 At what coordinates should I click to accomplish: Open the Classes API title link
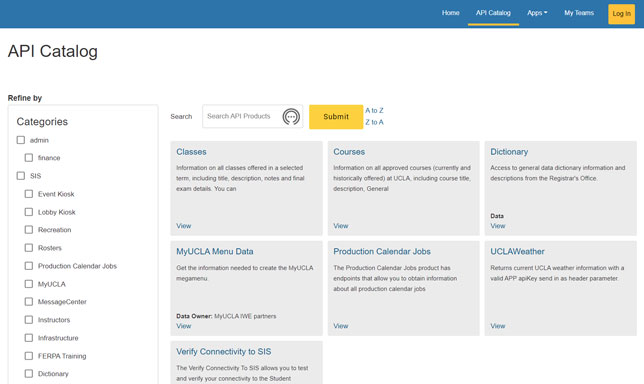191,152
